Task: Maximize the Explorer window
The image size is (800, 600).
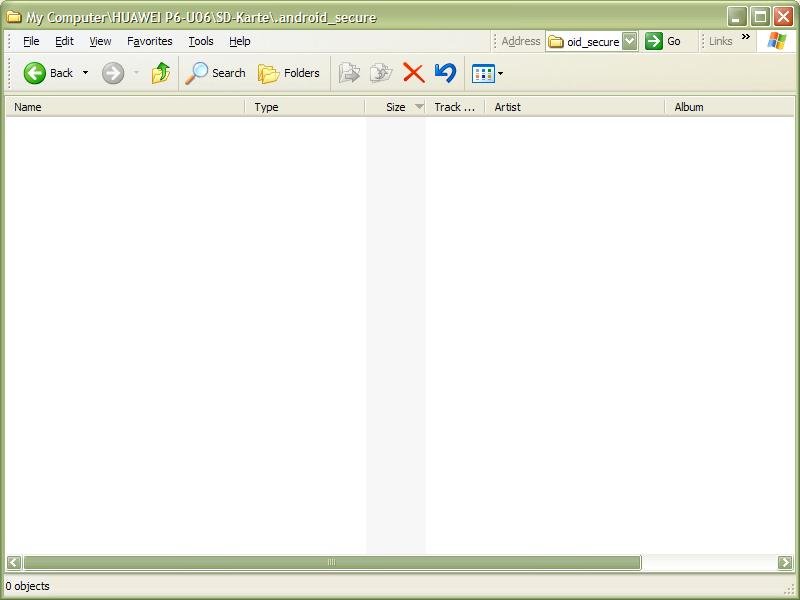Action: pos(760,17)
